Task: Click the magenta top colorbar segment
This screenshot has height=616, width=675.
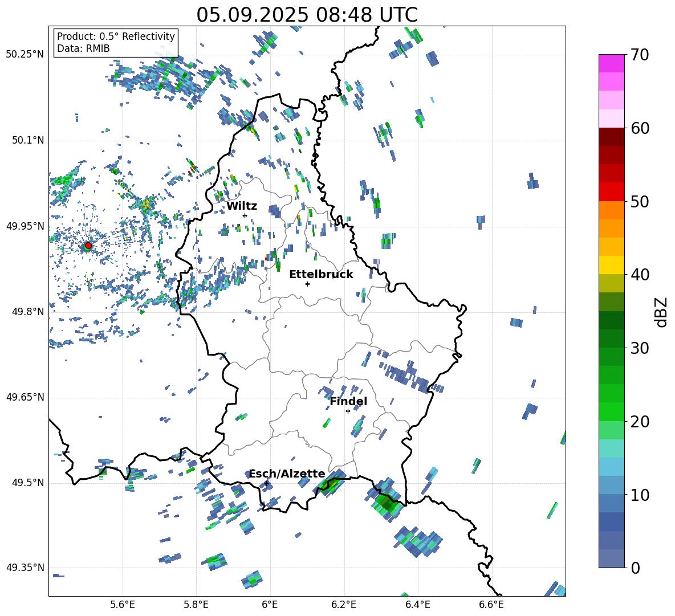Action: click(611, 63)
